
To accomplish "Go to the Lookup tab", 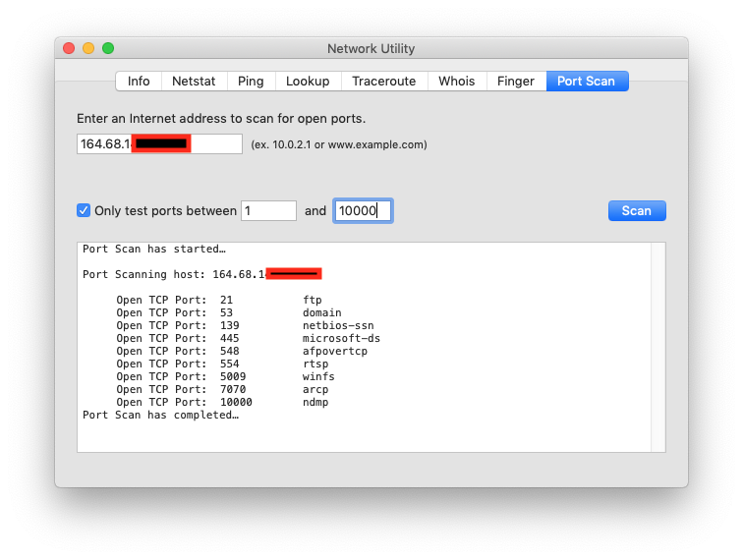I will coord(308,81).
